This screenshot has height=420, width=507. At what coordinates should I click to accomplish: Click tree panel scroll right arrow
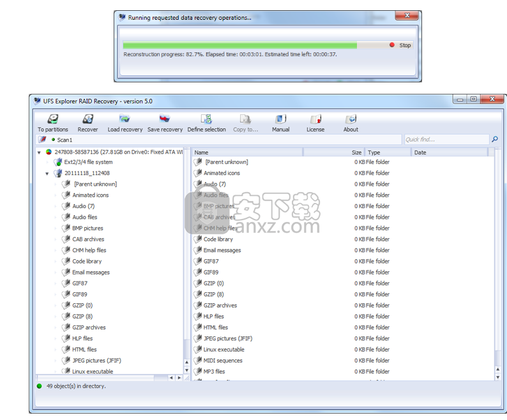pyautogui.click(x=179, y=378)
